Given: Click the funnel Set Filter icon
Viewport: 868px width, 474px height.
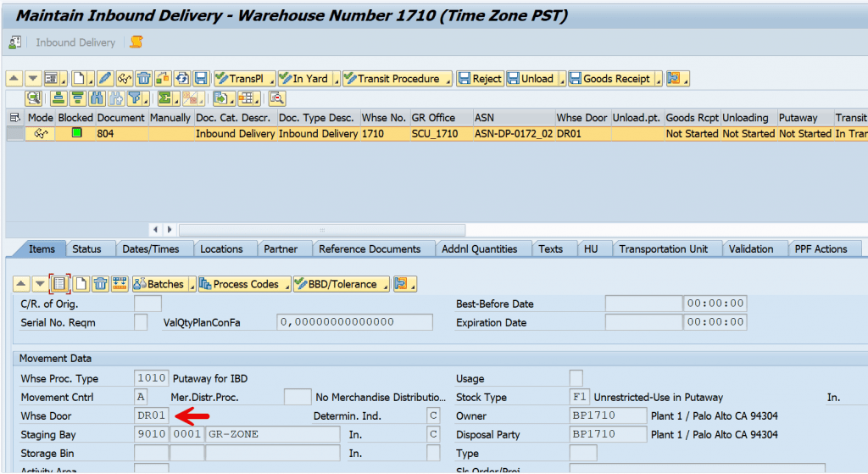Looking at the screenshot, I should tap(135, 98).
